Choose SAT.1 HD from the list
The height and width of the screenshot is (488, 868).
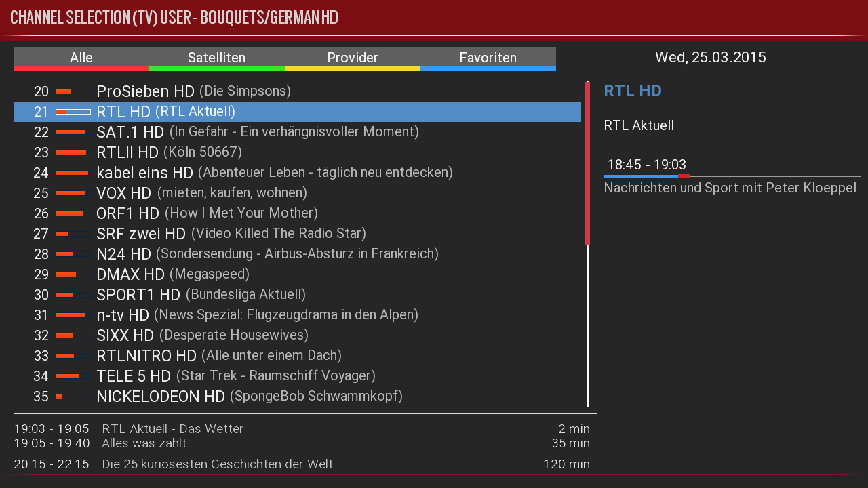pyautogui.click(x=297, y=132)
